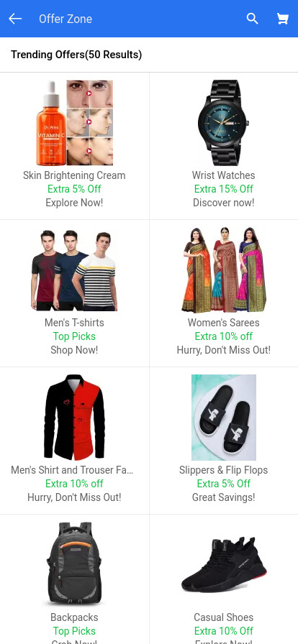Viewport: 298px width, 644px height.
Task: Open the Casual Shoes offer title
Action: [x=223, y=617]
